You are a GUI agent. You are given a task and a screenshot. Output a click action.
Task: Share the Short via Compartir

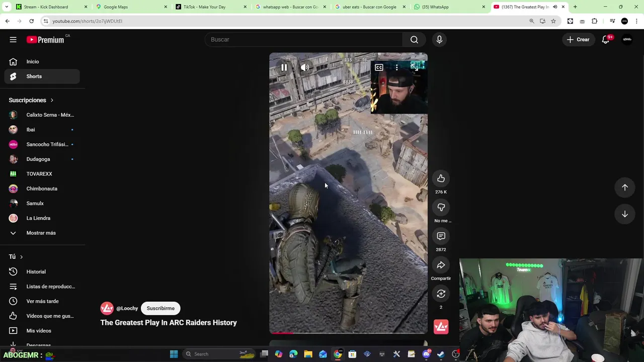click(x=441, y=265)
